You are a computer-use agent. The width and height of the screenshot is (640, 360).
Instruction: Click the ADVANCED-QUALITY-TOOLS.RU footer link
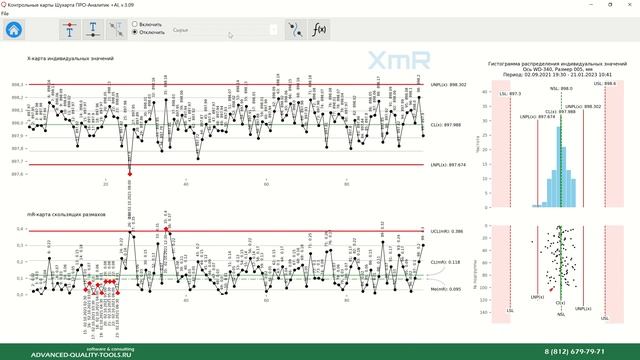81,355
